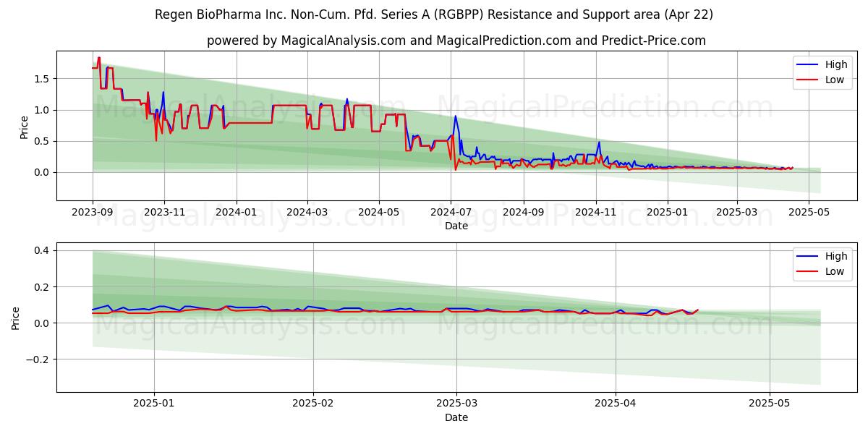Viewport: 868px width, 434px height.
Task: Click the top chart's 'Price' y-axis label
Action: [24, 126]
